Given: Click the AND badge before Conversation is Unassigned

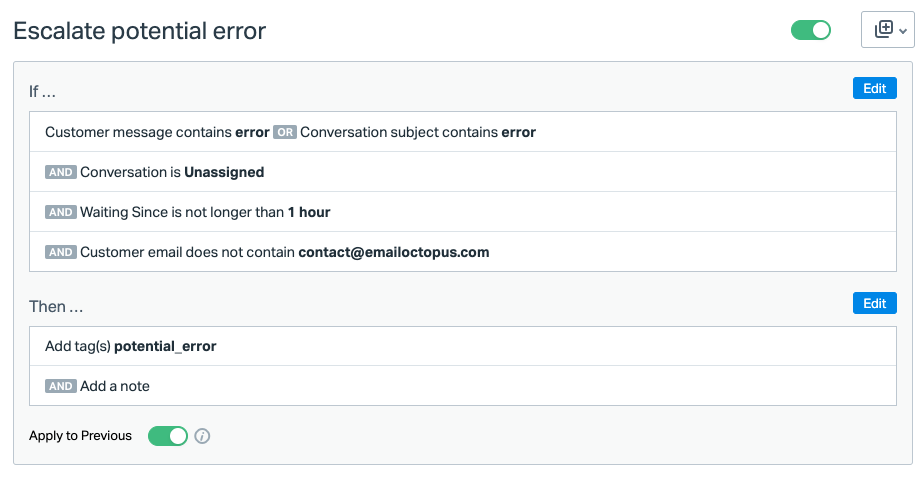Looking at the screenshot, I should pos(61,172).
